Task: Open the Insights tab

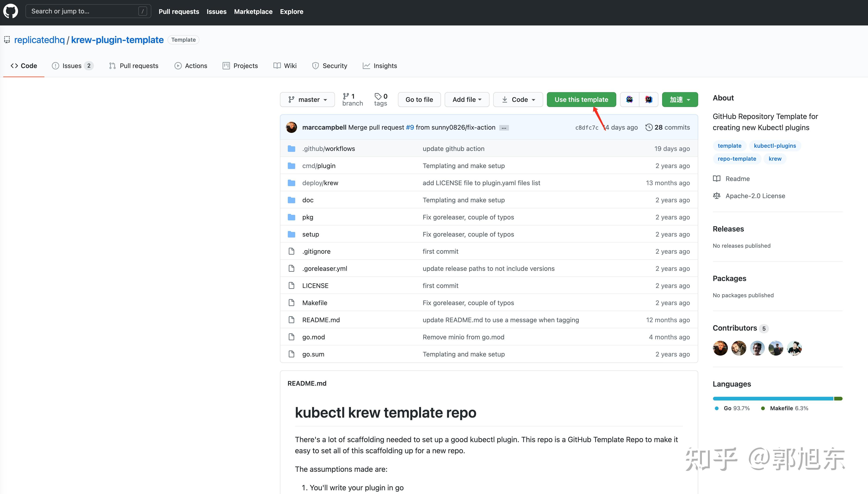Action: pyautogui.click(x=380, y=66)
